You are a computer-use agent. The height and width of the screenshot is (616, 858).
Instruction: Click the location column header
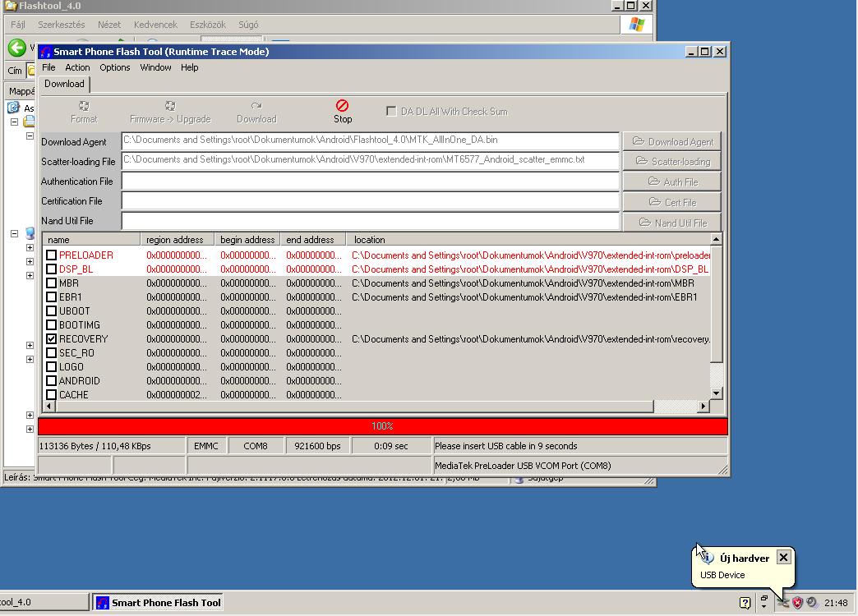pyautogui.click(x=528, y=240)
